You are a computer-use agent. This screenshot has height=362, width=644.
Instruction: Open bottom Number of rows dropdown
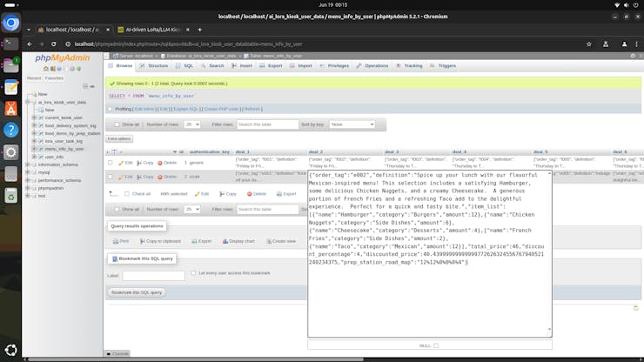(191, 209)
